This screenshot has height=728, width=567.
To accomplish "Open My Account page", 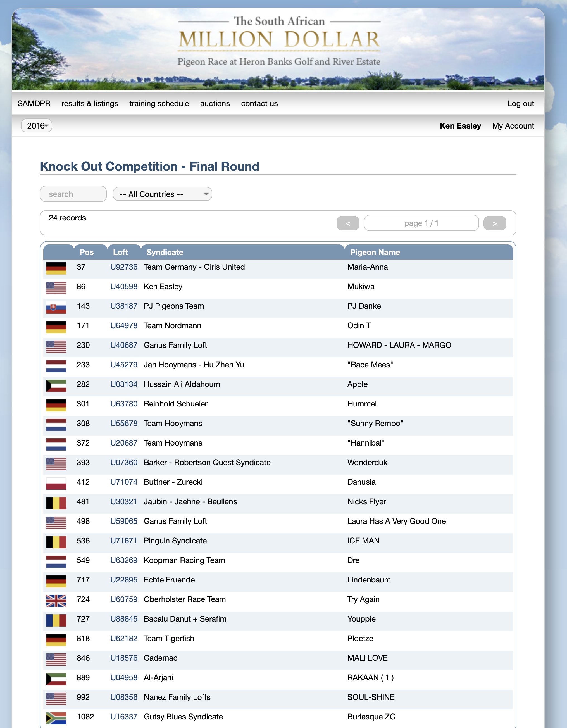I will [x=513, y=126].
